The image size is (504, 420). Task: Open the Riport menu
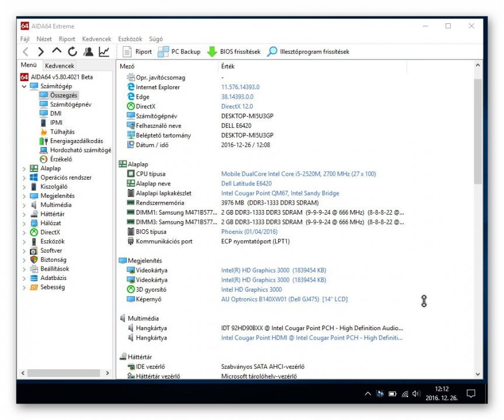67,39
